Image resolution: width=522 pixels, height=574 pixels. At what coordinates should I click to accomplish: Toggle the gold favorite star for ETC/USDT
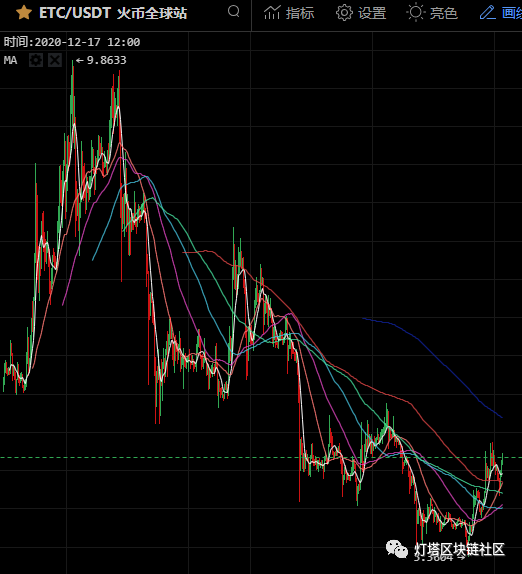pyautogui.click(x=24, y=12)
